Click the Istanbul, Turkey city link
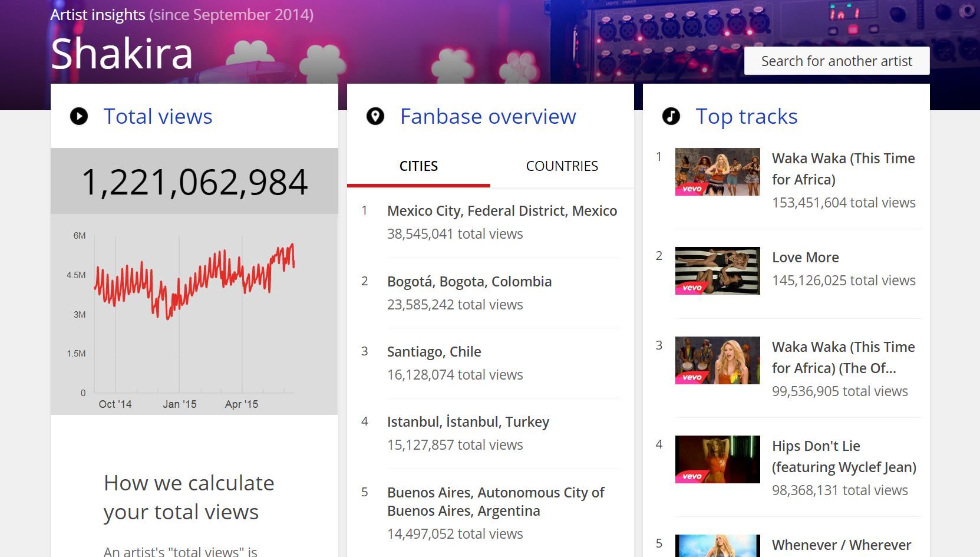 [468, 421]
